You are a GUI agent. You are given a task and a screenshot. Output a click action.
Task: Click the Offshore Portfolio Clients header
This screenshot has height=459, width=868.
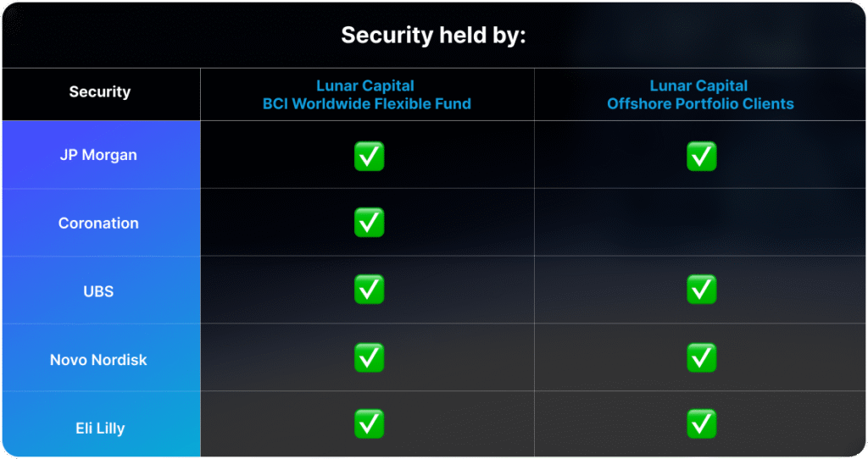tap(700, 104)
